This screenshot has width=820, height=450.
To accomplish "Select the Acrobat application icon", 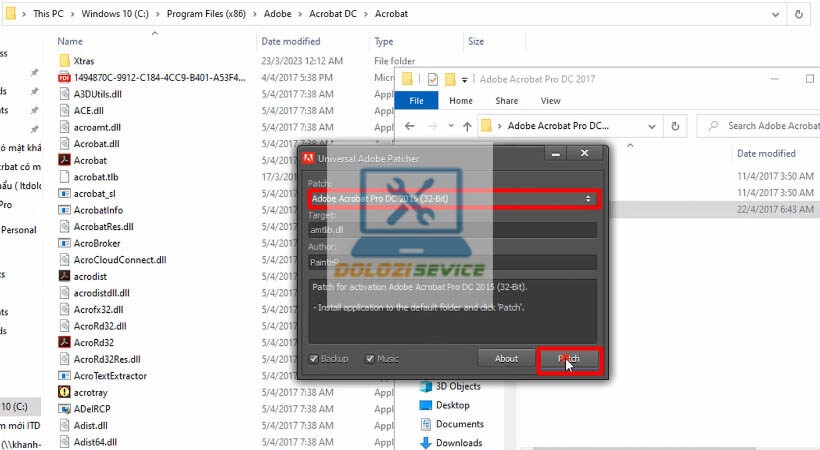I will 64,160.
